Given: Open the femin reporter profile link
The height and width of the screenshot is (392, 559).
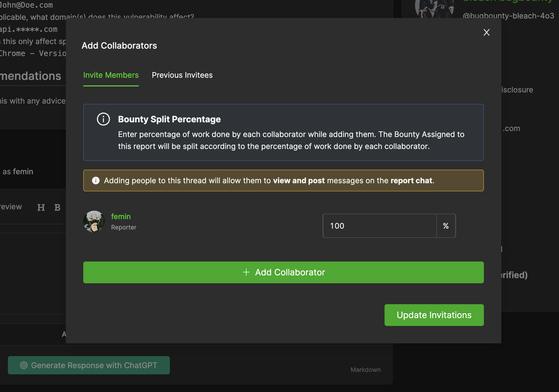Looking at the screenshot, I should [x=121, y=217].
